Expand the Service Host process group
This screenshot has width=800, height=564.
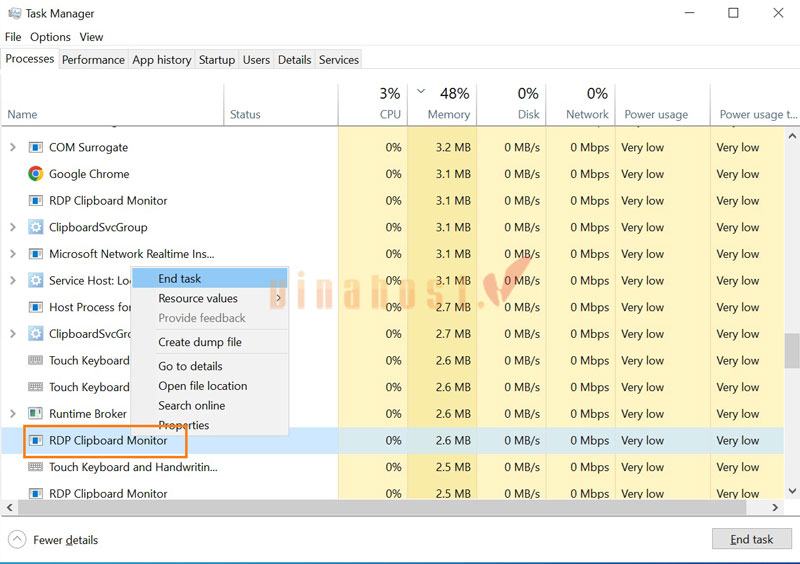[x=13, y=280]
